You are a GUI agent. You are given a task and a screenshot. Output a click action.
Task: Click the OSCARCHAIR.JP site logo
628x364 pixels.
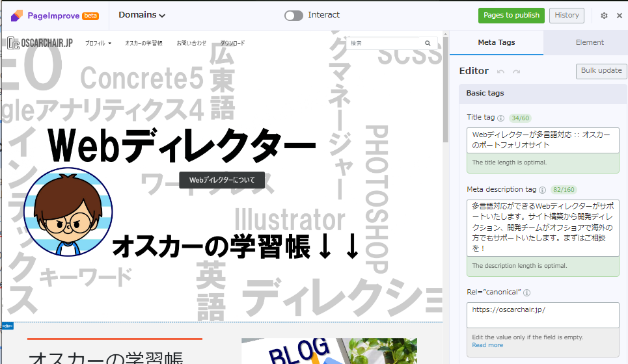40,44
